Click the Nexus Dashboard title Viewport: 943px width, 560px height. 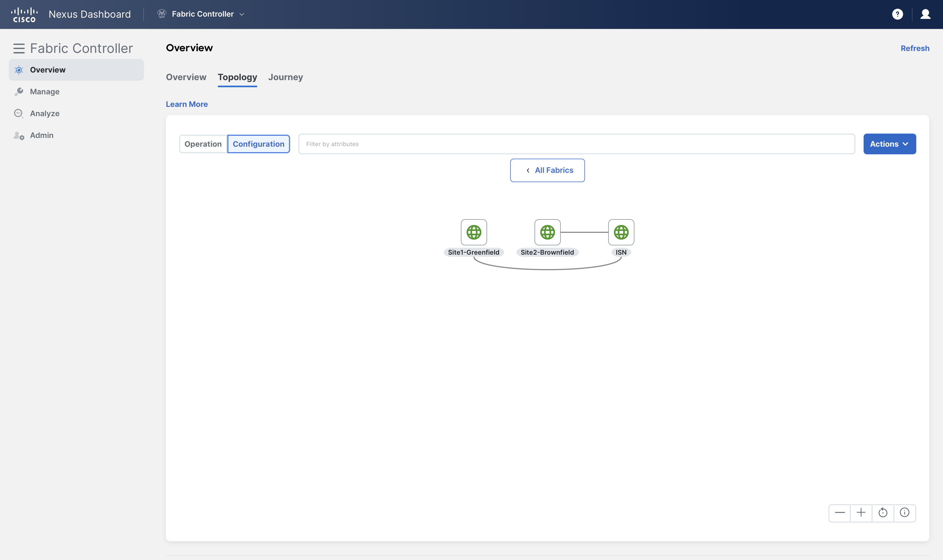pyautogui.click(x=89, y=14)
